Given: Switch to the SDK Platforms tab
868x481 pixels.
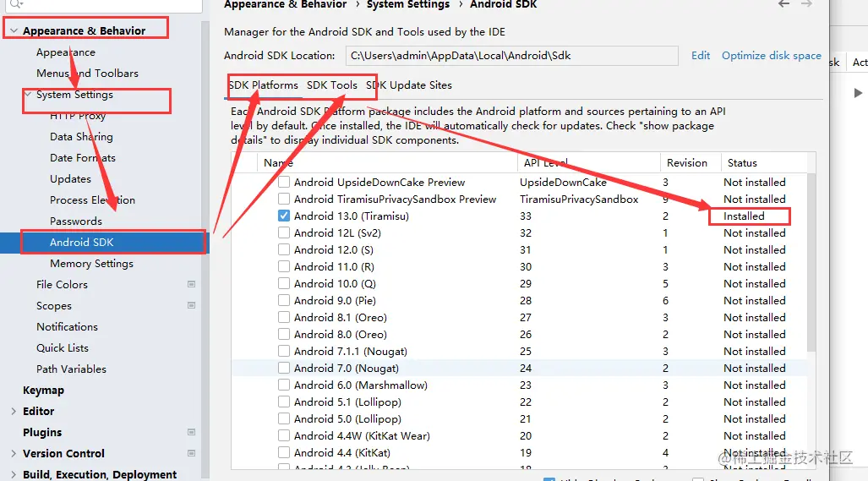Looking at the screenshot, I should [x=263, y=85].
